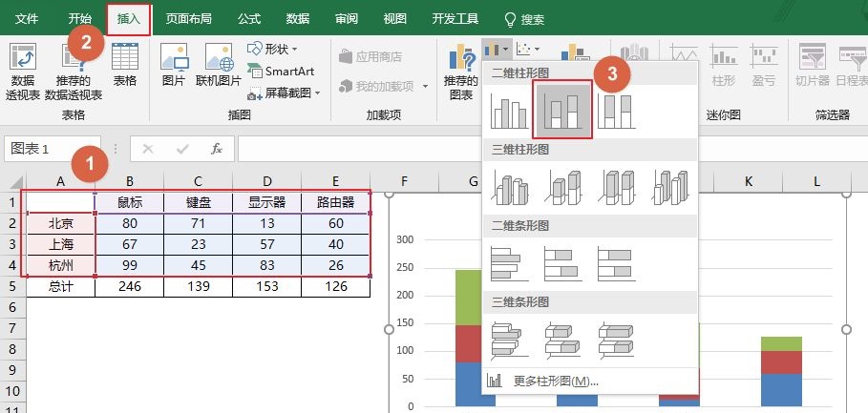868x413 pixels.
Task: Switch to the 页面布局 tab
Action: (188, 18)
